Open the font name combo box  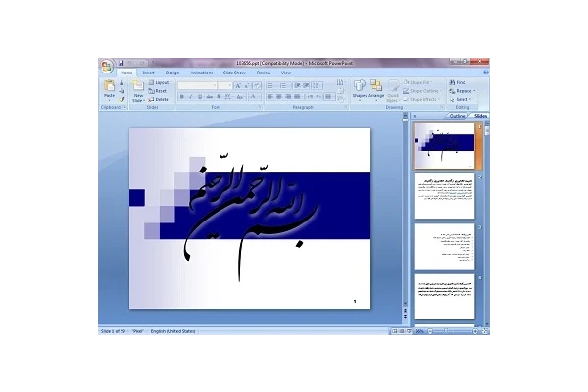click(197, 86)
